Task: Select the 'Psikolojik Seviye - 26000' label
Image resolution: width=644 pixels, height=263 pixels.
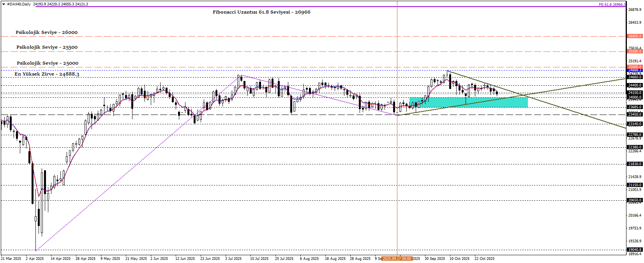Action: point(46,32)
